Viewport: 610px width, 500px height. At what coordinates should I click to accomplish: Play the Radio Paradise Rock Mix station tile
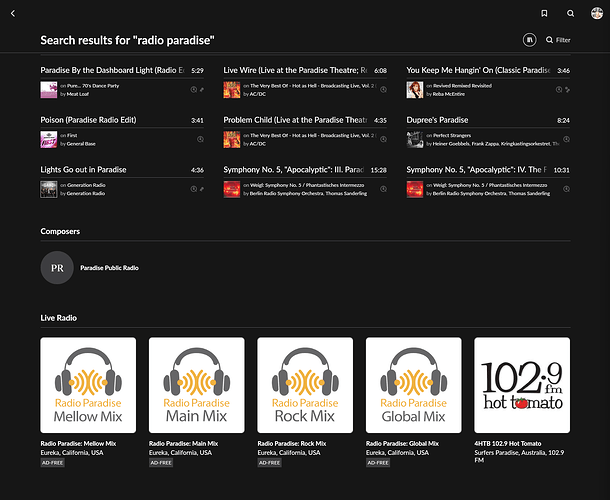pos(305,385)
